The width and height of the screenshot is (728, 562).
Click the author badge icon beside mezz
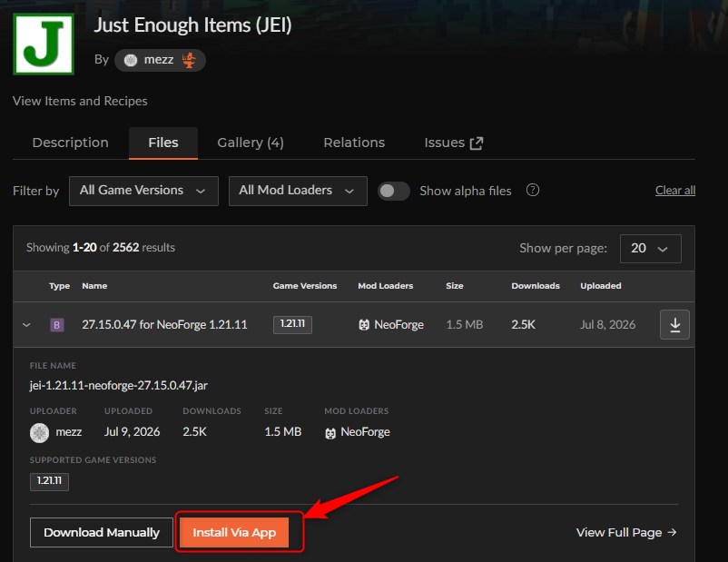(x=189, y=60)
